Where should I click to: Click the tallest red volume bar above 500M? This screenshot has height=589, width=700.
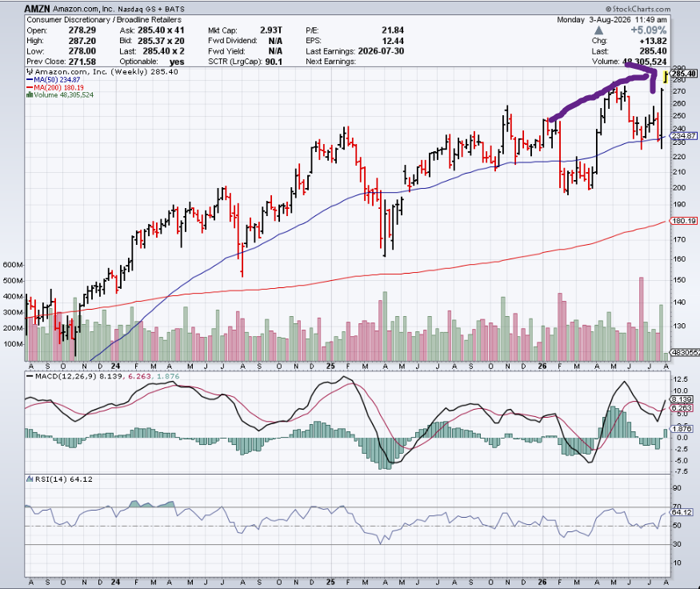point(642,319)
